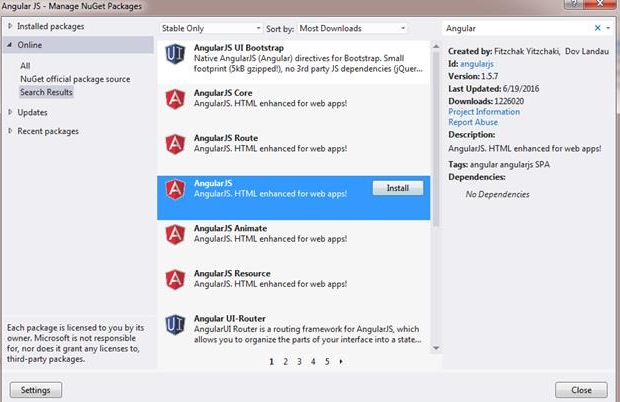The width and height of the screenshot is (620, 402).
Task: Expand the Recent packages section
Action: pyautogui.click(x=10, y=131)
